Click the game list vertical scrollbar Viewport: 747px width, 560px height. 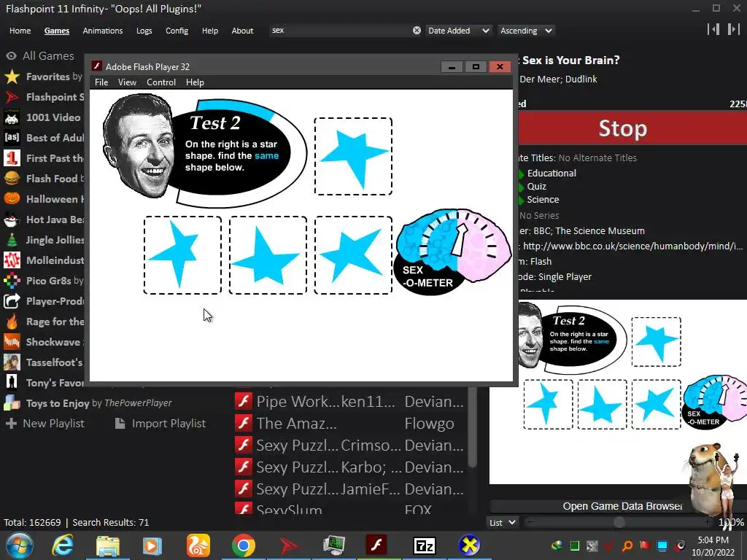[x=472, y=427]
